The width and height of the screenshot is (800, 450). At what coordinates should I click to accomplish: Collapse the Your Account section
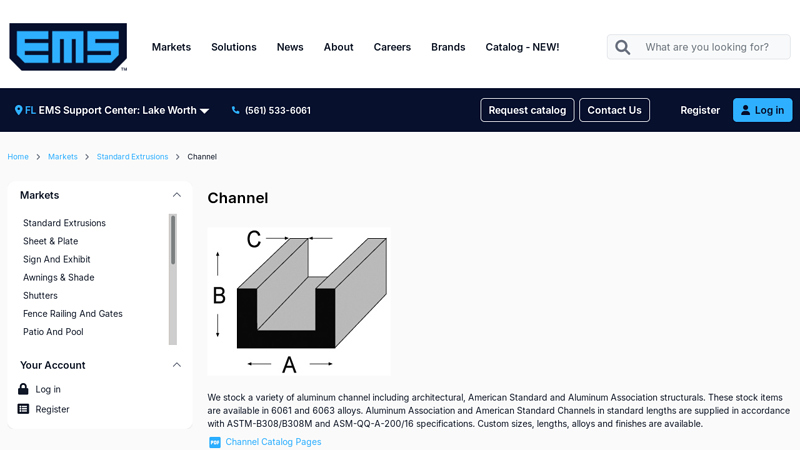pyautogui.click(x=177, y=365)
